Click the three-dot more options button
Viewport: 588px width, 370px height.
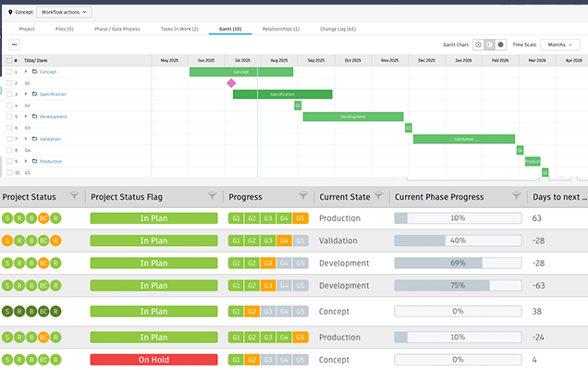(x=14, y=43)
